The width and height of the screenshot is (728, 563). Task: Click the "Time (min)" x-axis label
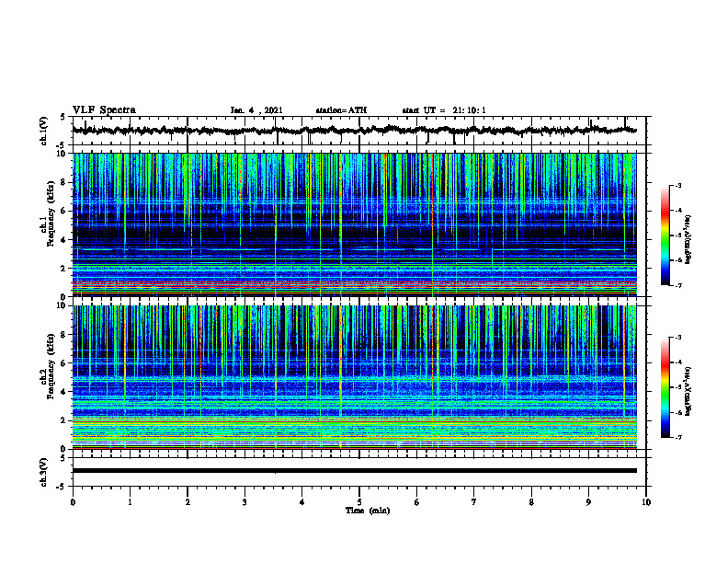368,511
